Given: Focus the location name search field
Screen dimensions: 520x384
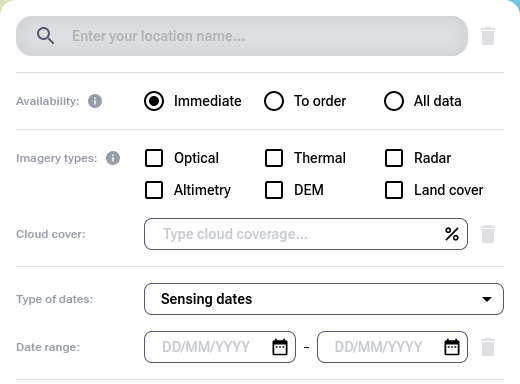Looking at the screenshot, I should (242, 36).
